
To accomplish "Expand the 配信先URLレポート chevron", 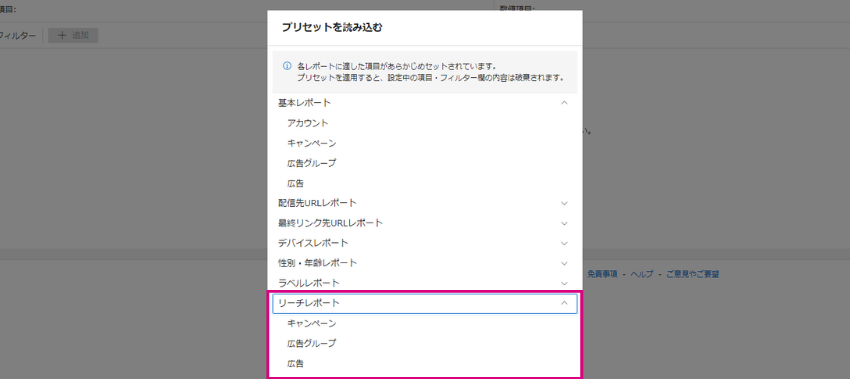I will click(x=564, y=203).
